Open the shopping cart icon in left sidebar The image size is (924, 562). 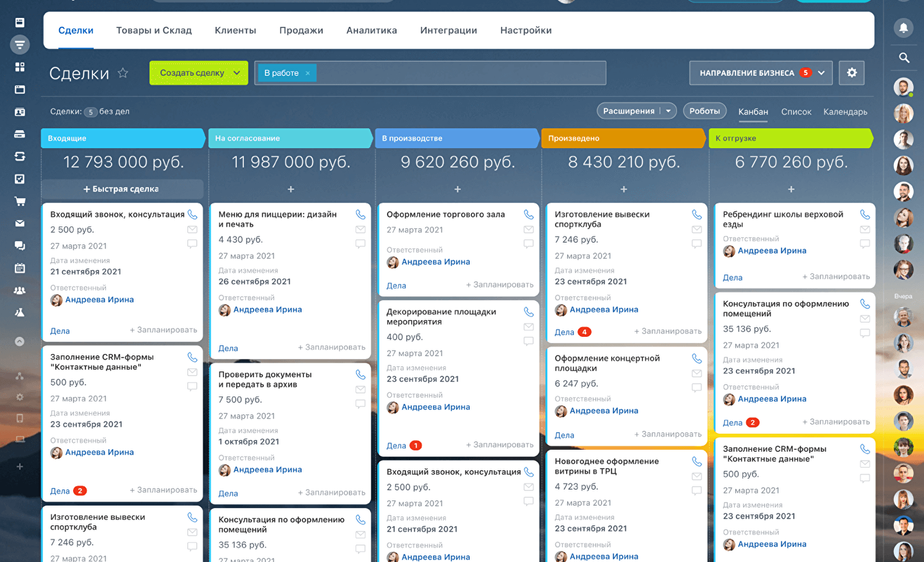click(20, 201)
